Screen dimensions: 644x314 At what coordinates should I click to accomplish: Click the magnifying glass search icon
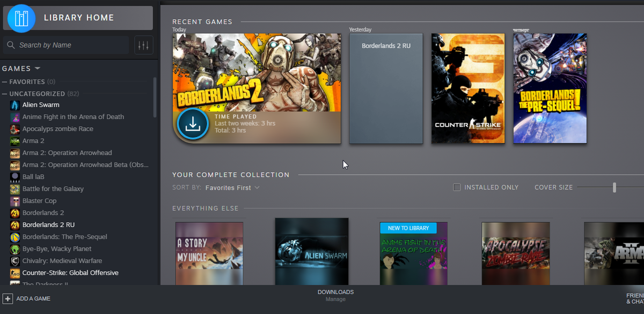[x=11, y=45]
